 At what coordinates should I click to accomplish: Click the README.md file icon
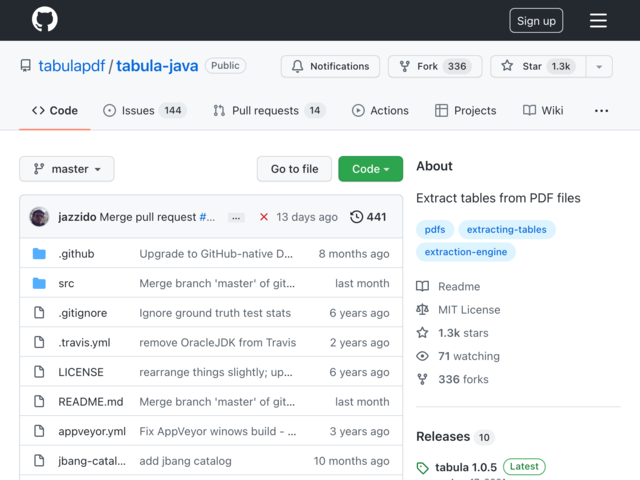39,402
